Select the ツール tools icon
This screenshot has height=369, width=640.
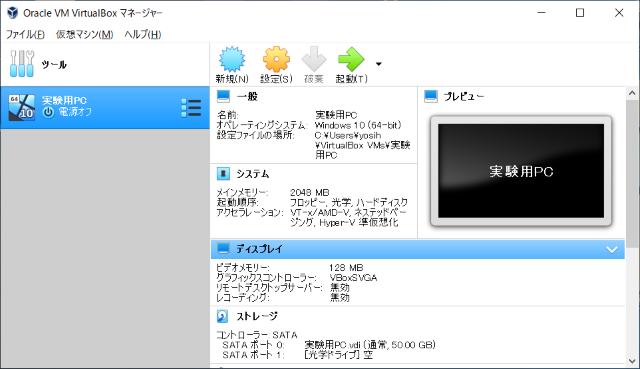22,64
